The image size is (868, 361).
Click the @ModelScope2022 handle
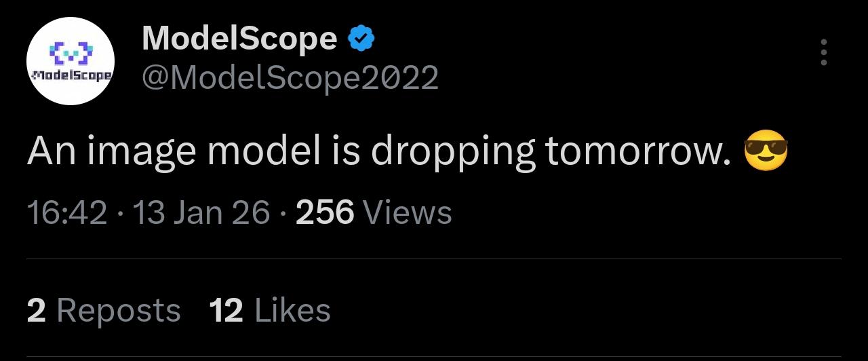(x=290, y=78)
